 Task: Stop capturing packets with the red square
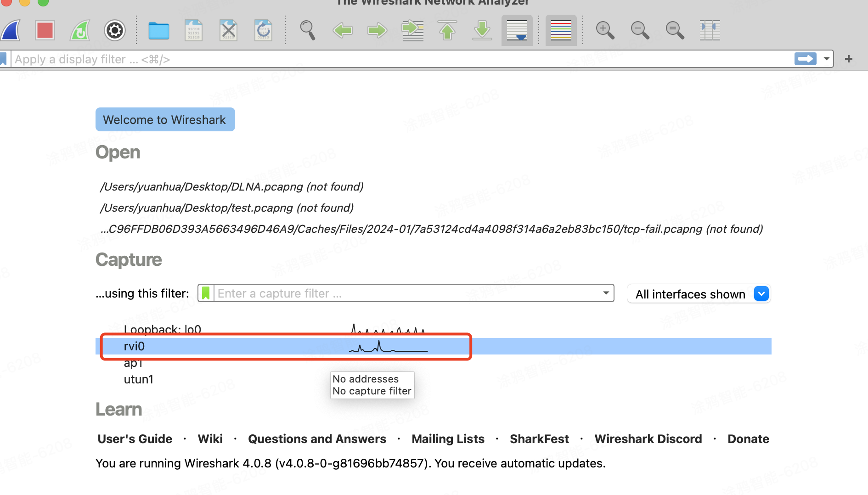(45, 31)
